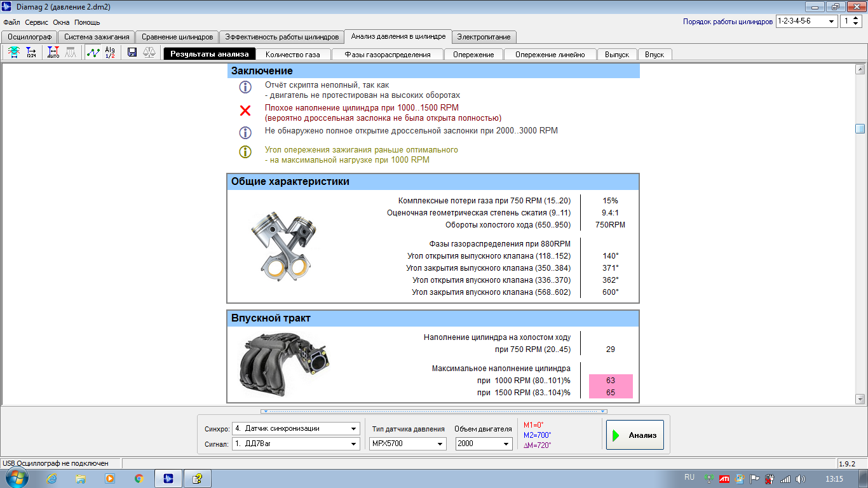
Task: Open the Сервис menu
Action: pos(37,22)
